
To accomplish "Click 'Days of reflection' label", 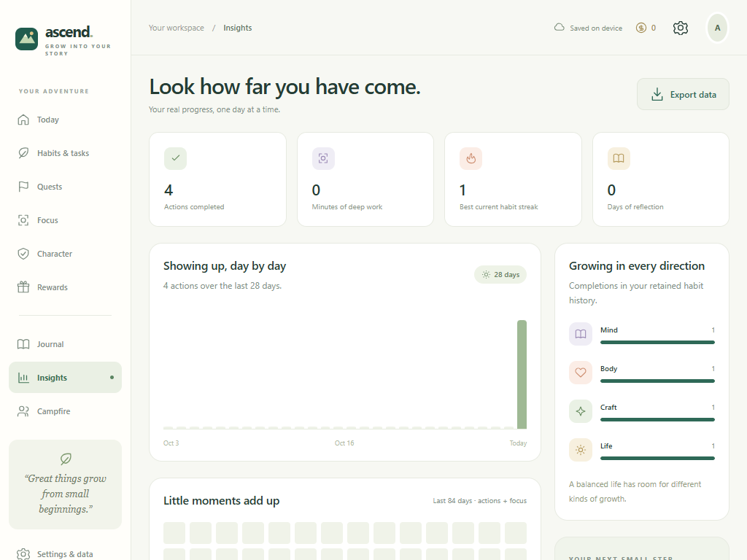I will coord(635,206).
